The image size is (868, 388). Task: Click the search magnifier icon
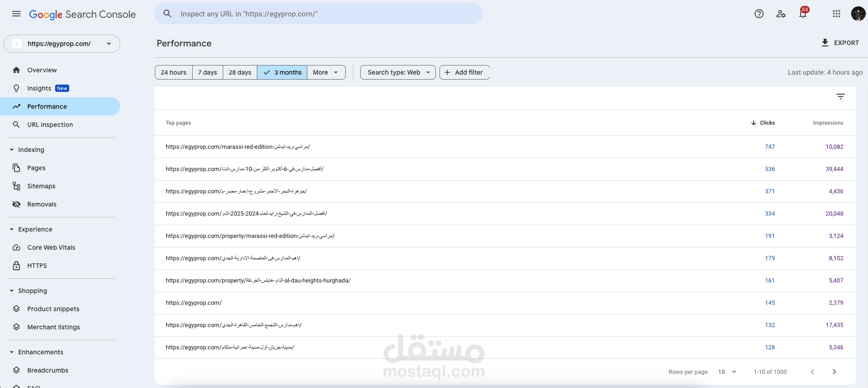point(168,14)
